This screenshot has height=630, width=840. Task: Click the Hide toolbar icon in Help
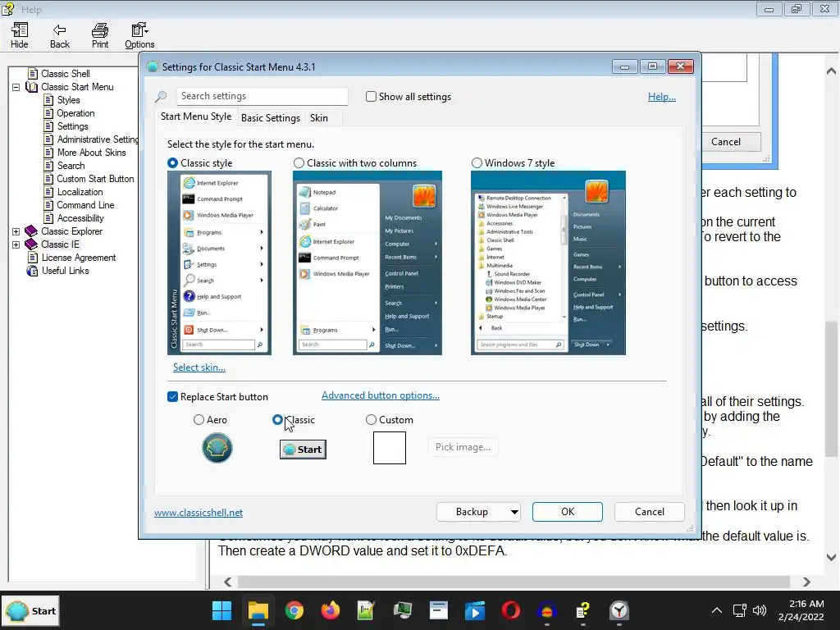tap(20, 35)
